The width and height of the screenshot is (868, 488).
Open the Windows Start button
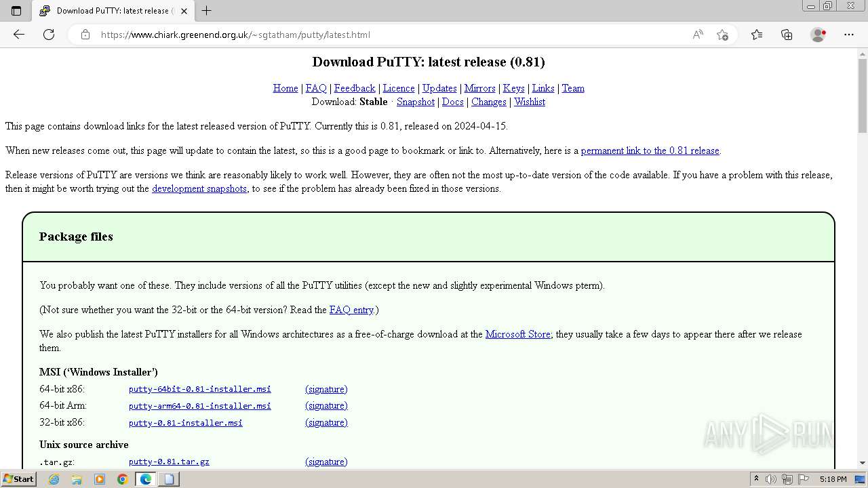coord(18,479)
